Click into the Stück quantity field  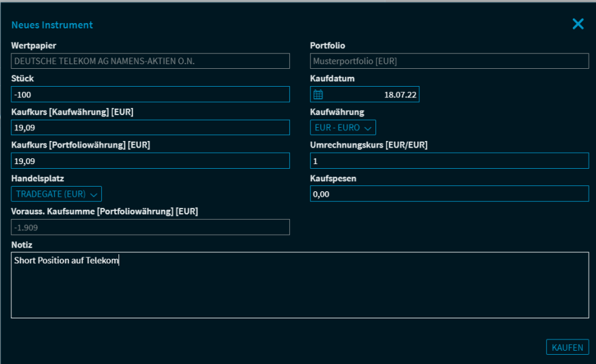pos(150,95)
